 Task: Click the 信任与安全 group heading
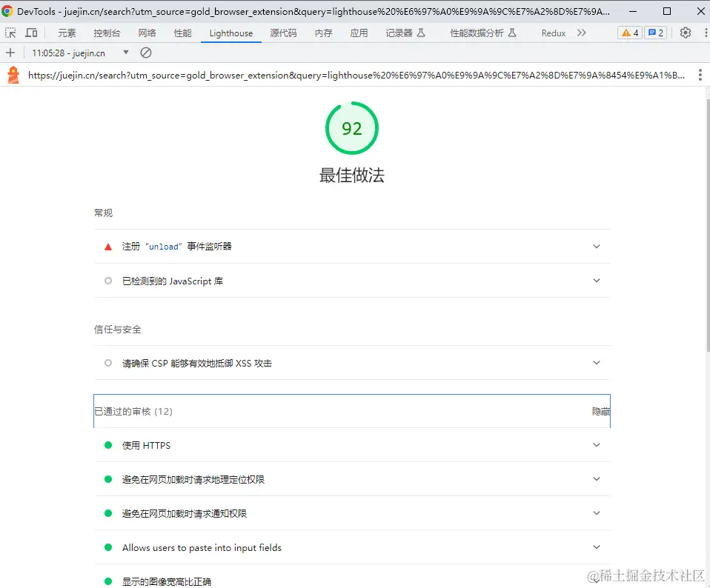coord(118,330)
